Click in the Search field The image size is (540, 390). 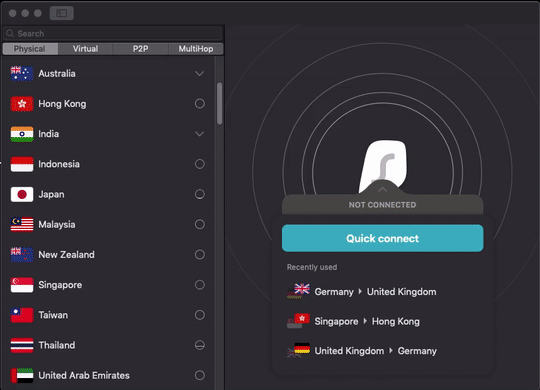(x=113, y=33)
